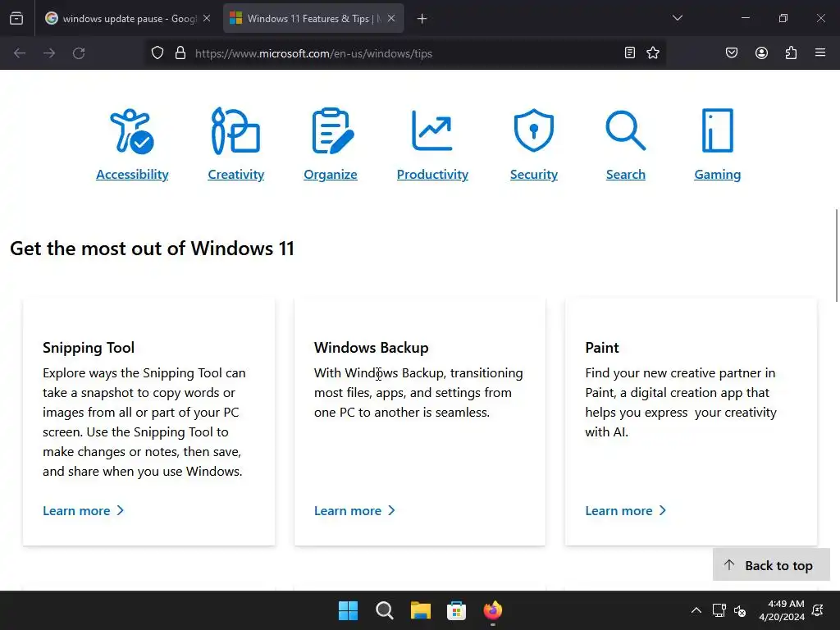Click the Creativity paintbrush icon

[235, 131]
